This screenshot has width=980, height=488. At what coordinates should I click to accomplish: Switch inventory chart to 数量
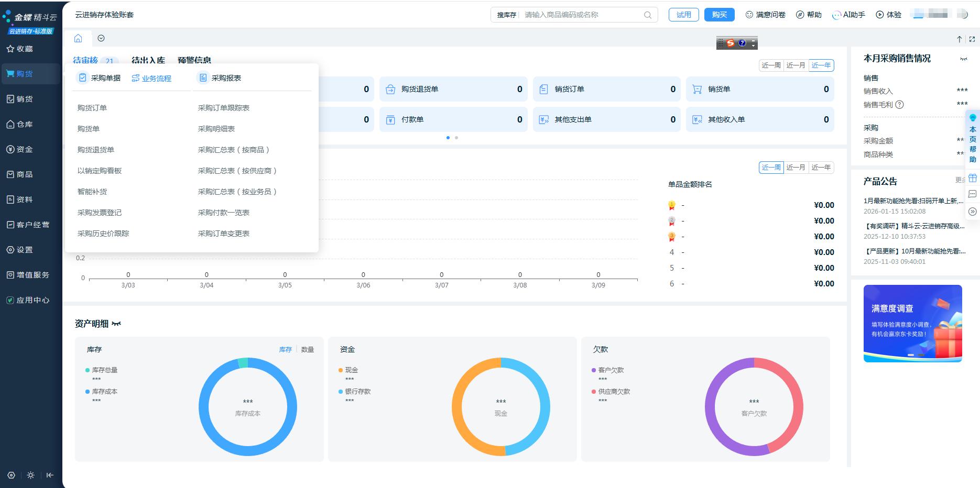(308, 349)
